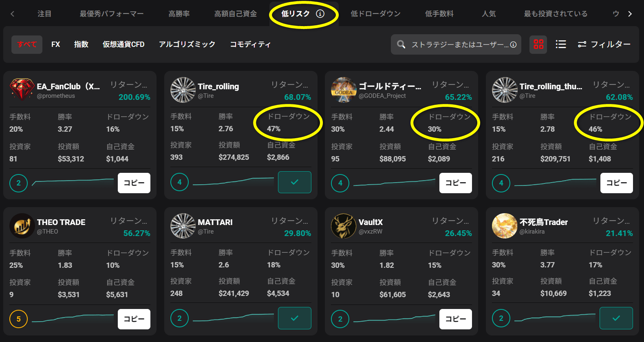Click performance chart line on VaultX card
This screenshot has width=644, height=342.
click(x=394, y=318)
